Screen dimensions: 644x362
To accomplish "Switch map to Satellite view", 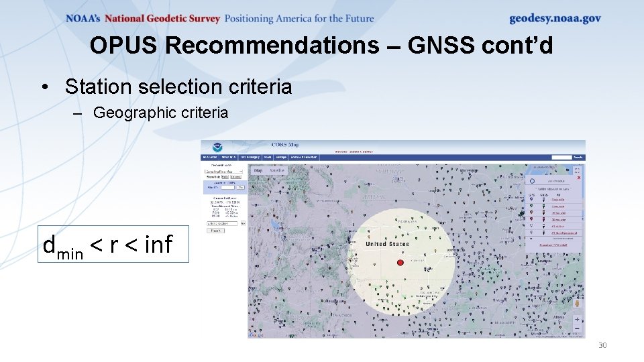I will 277,170.
